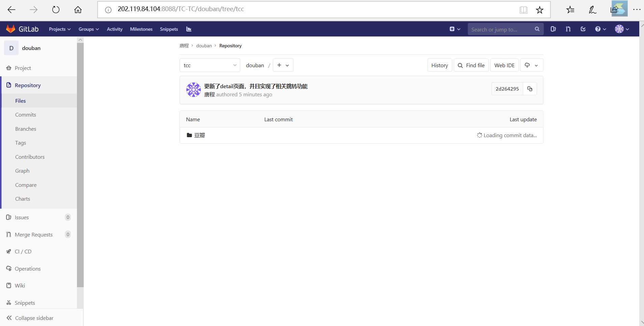The image size is (644, 326).
Task: Open the new item plus menu in navbar
Action: pos(455,29)
